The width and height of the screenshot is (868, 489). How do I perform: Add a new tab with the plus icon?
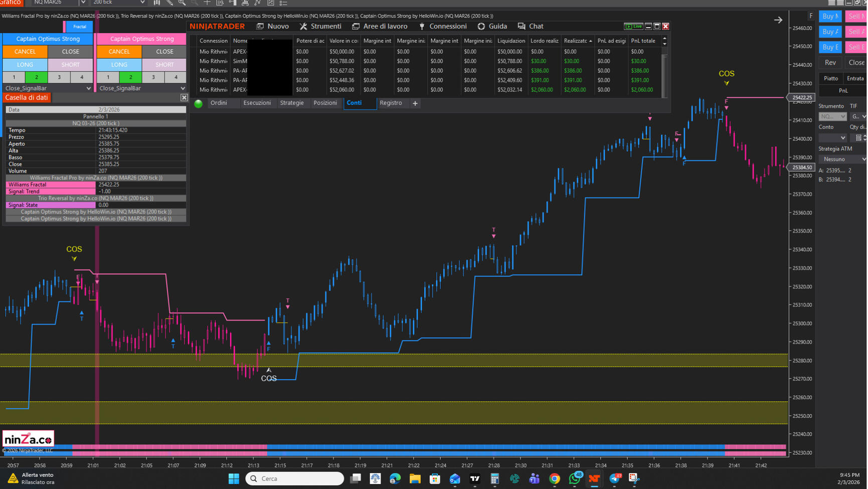pos(415,103)
